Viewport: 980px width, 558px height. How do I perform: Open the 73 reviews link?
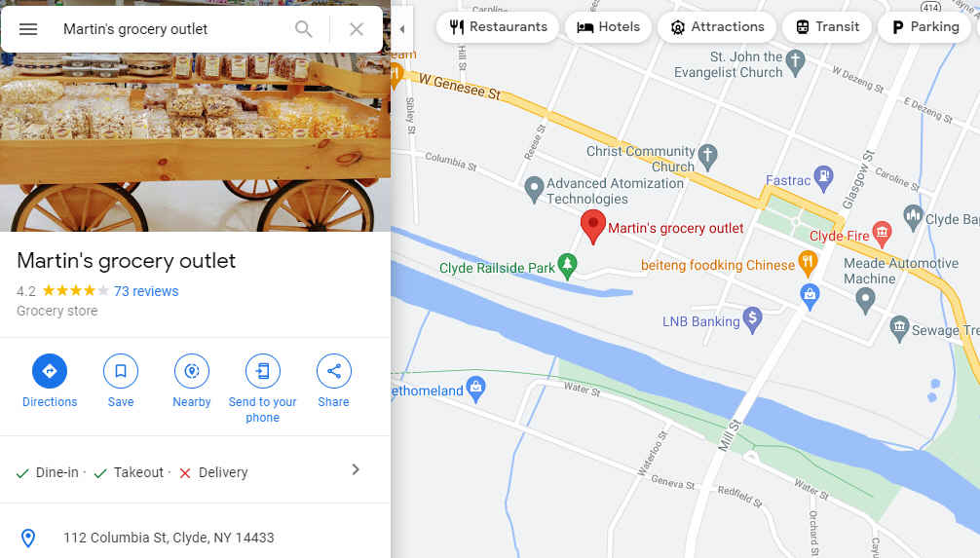tap(145, 291)
